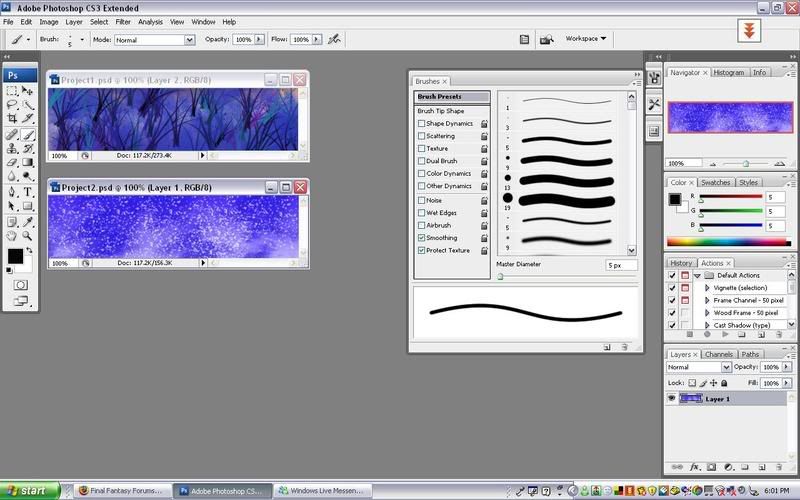Expand the Vignette (selection) action
The image size is (800, 500).
(706, 287)
